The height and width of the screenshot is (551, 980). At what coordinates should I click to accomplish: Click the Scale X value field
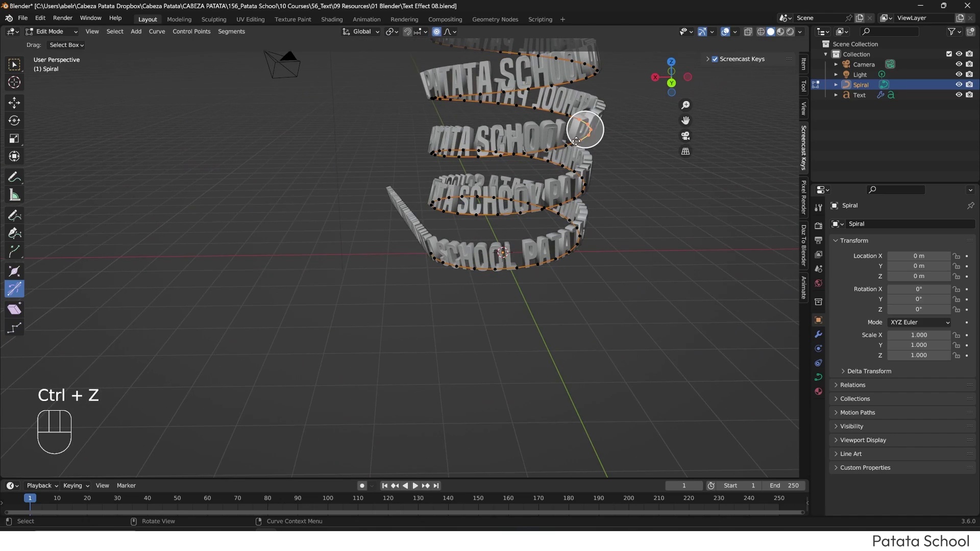[918, 335]
